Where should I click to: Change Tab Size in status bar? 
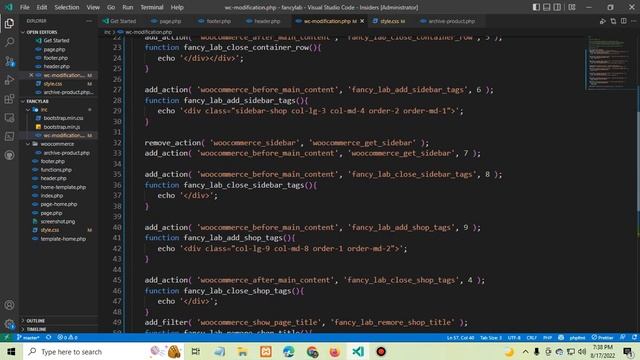point(491,338)
